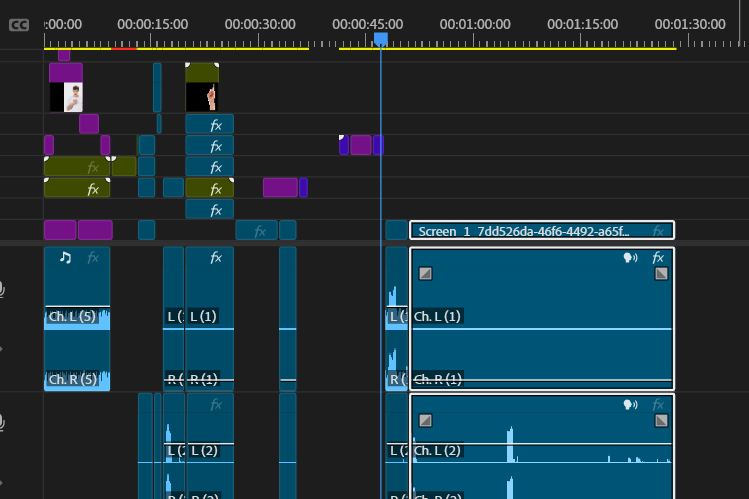749x499 pixels.
Task: Click the dimmed fx badge on the Ch. L (2) clip
Action: (658, 405)
